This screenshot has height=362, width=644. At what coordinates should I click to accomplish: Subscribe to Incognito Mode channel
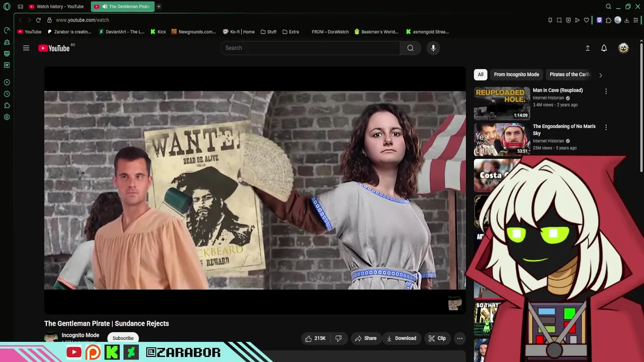coord(123,338)
